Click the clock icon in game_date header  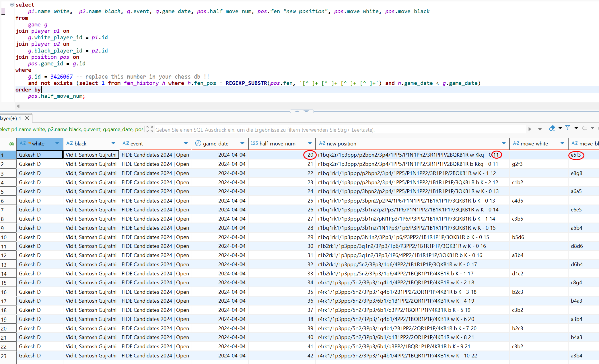tap(198, 143)
